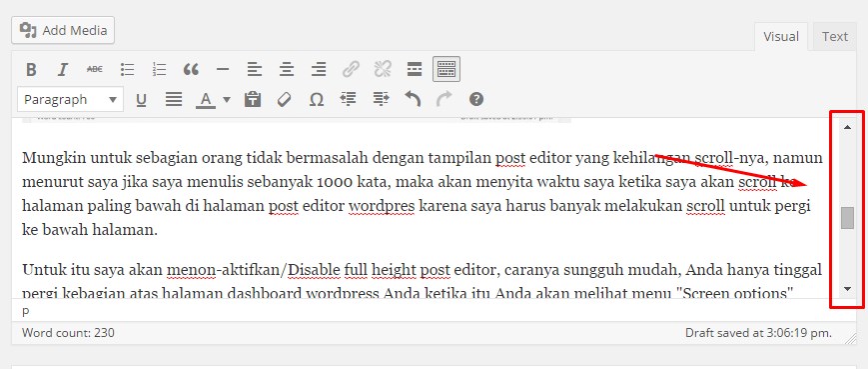Viewport: 868px width, 369px height.
Task: Apply strikethrough formatting
Action: 95,69
